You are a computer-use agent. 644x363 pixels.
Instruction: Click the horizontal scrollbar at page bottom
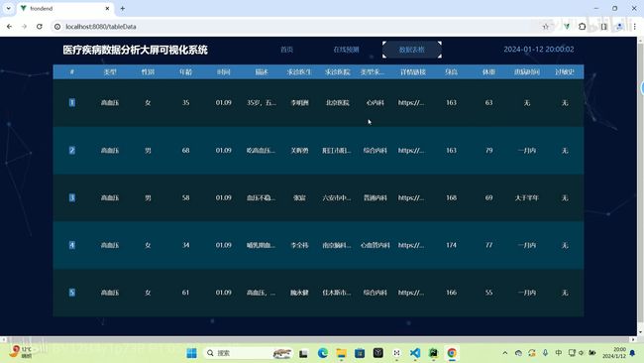point(318,339)
